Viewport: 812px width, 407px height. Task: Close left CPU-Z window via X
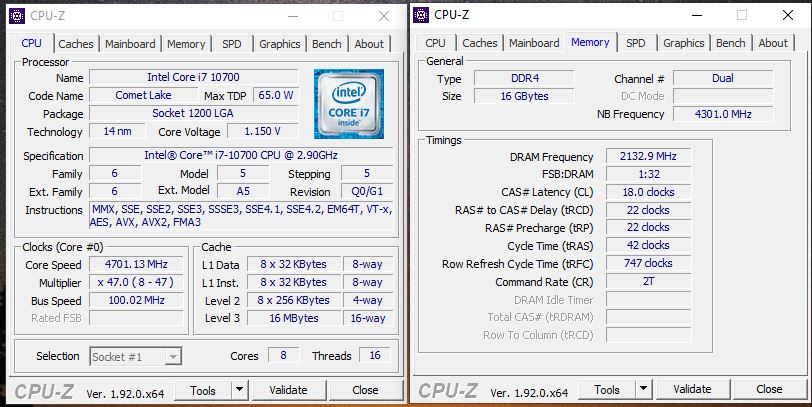(384, 16)
